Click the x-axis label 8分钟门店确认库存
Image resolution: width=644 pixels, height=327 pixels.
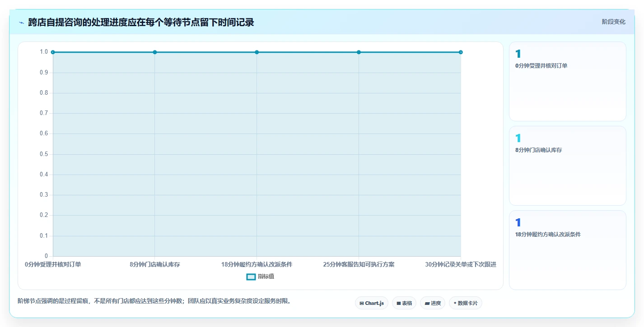[x=155, y=264]
